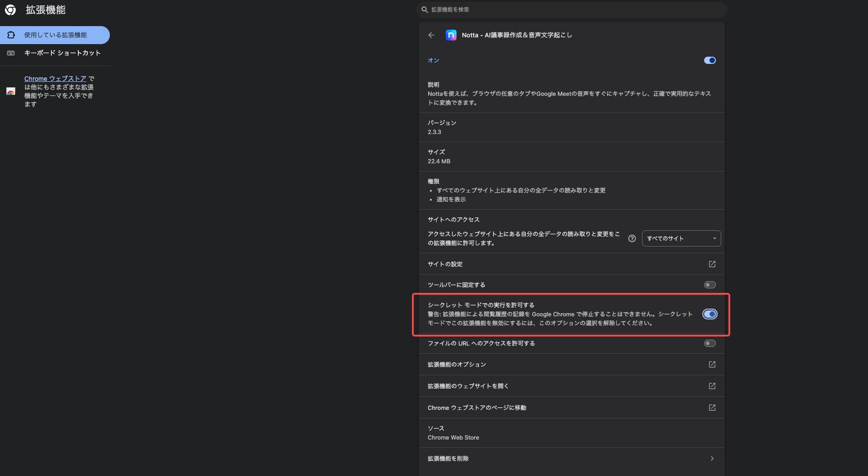
Task: Click the colorful Chrome Web Store sidebar logo
Action: [x=11, y=92]
